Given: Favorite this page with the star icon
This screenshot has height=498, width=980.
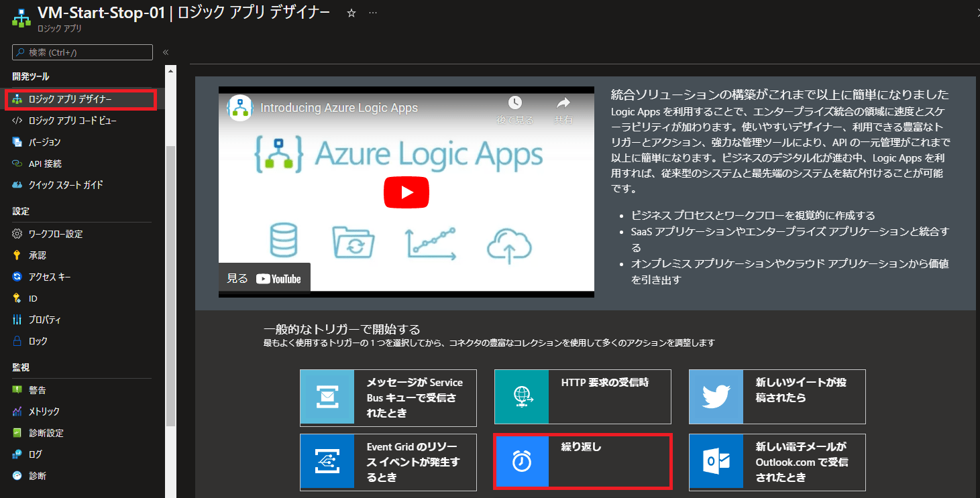Looking at the screenshot, I should click(x=351, y=13).
